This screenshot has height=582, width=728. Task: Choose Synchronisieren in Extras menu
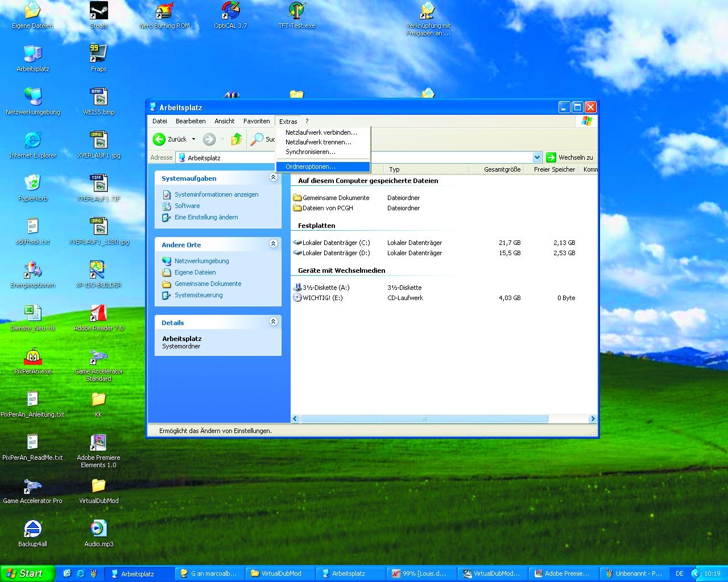pyautogui.click(x=323, y=152)
